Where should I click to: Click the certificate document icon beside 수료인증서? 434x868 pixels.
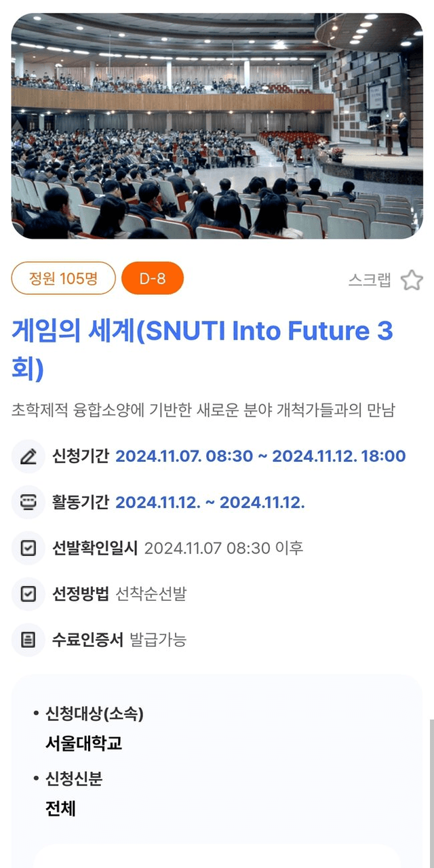coord(28,639)
